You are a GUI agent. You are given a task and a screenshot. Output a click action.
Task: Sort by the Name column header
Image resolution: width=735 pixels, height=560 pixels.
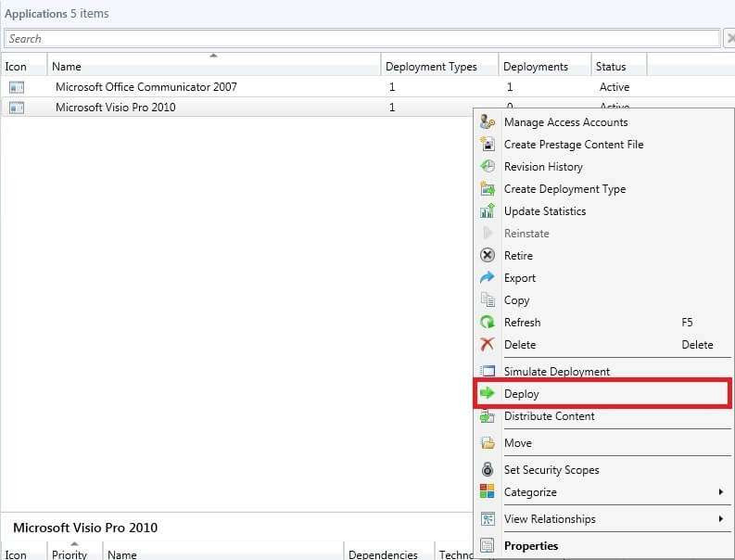pos(214,65)
